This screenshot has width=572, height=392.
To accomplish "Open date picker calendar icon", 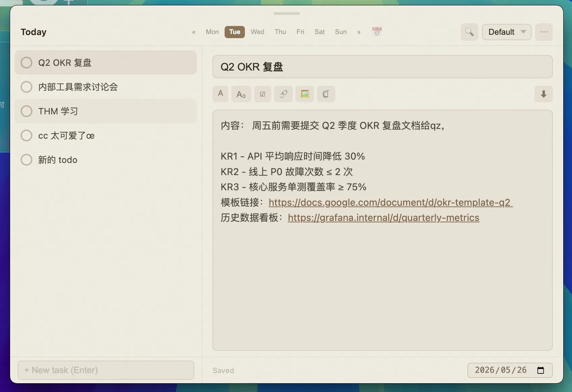I will (541, 370).
